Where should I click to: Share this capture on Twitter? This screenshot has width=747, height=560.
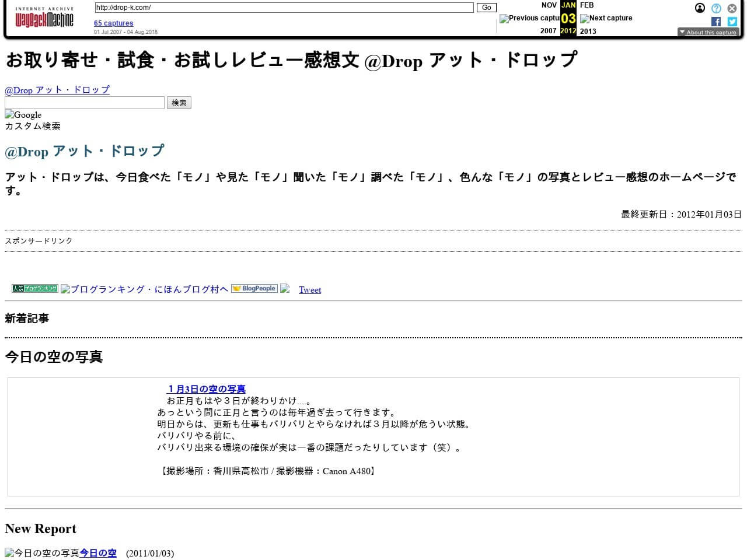click(x=732, y=22)
